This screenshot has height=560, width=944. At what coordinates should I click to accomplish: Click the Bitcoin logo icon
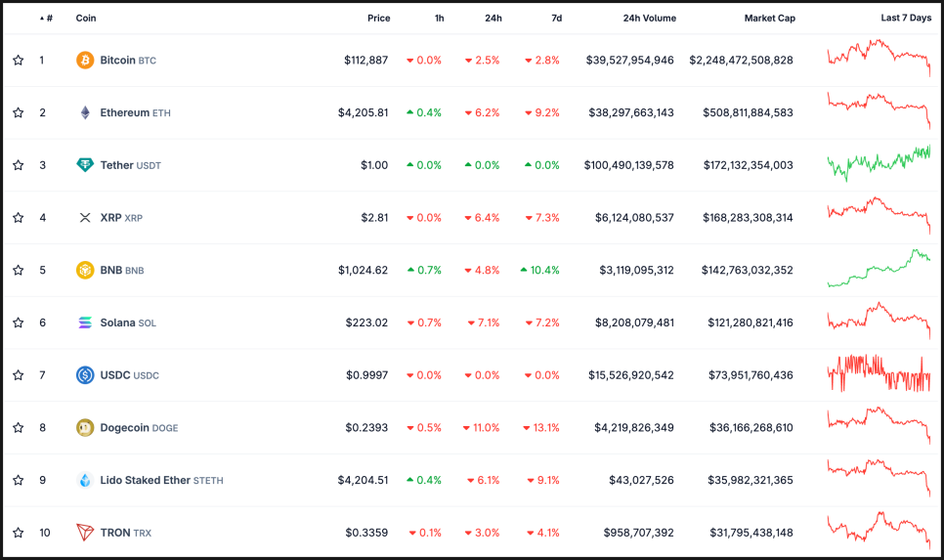point(85,61)
